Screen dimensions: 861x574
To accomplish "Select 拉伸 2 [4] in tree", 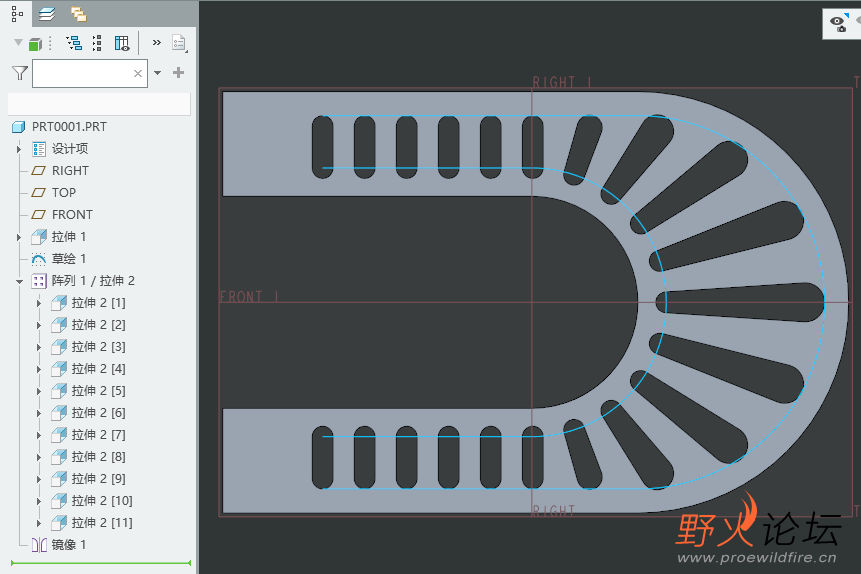I will 98,369.
